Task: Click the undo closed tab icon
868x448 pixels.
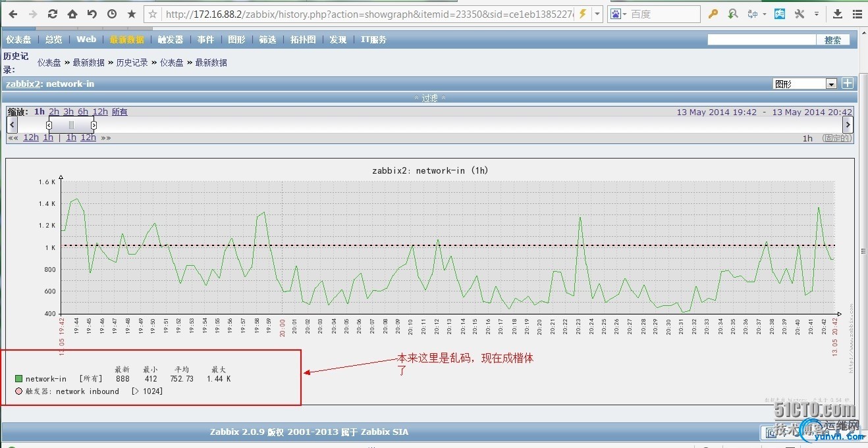Action: pos(92,14)
